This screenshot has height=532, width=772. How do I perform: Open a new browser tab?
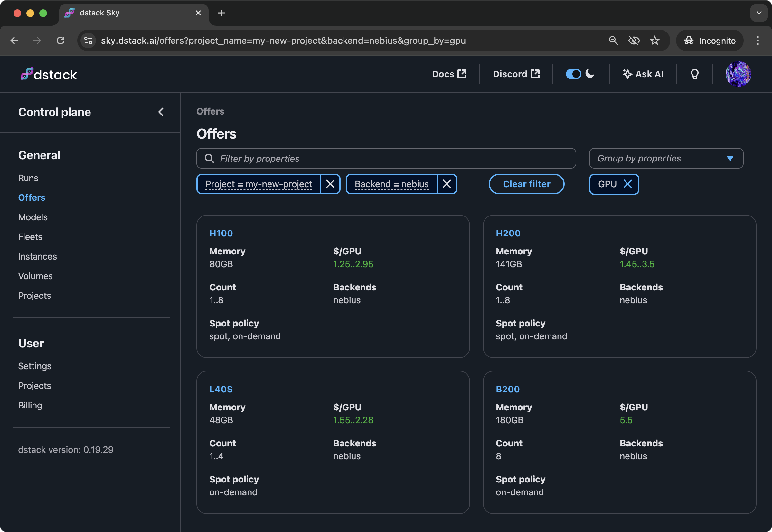point(221,13)
